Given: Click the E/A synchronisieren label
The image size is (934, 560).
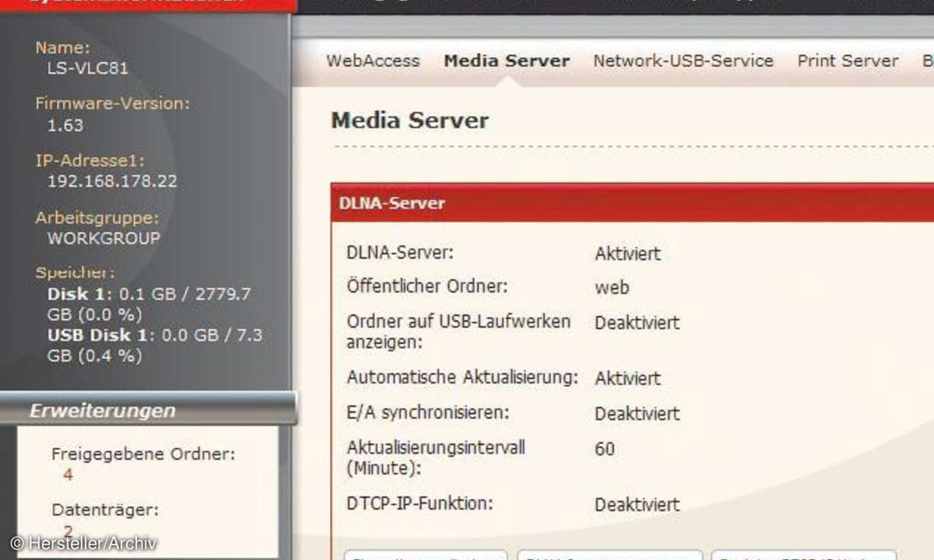Looking at the screenshot, I should tap(428, 413).
